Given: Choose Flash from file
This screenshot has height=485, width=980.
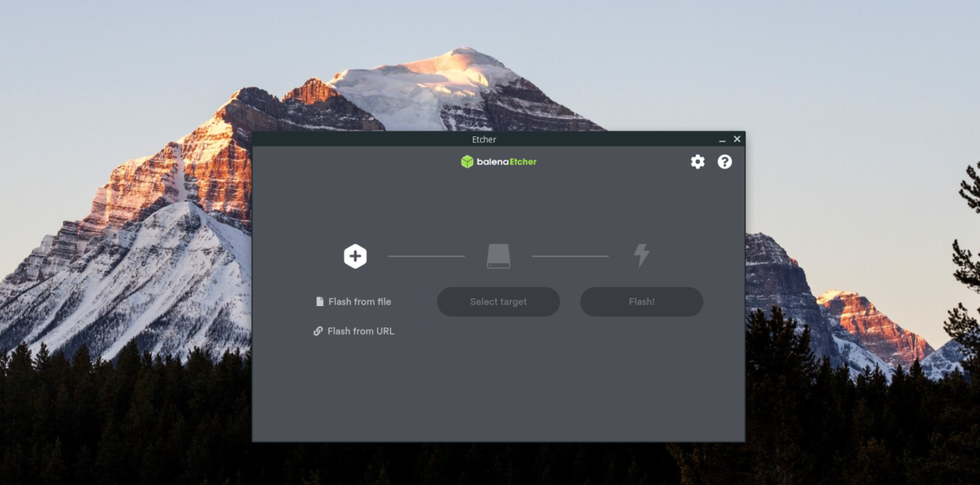Looking at the screenshot, I should coord(359,301).
